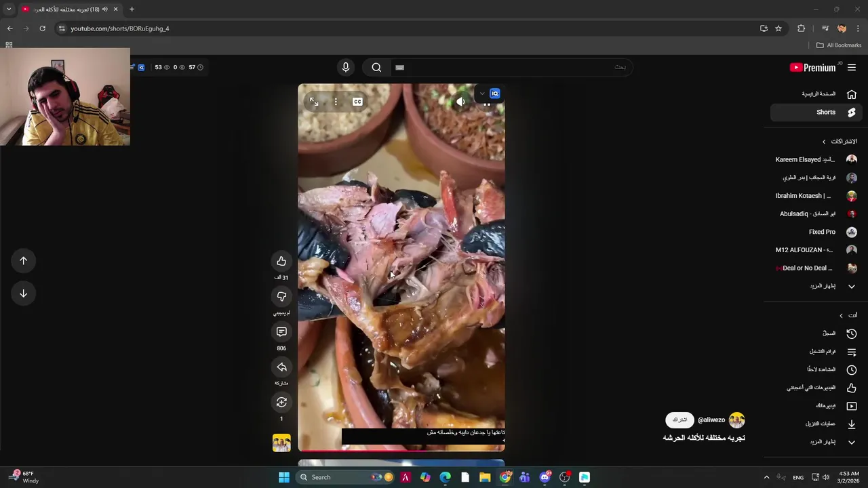Go back in browser history
This screenshot has width=868, height=488.
click(9, 28)
